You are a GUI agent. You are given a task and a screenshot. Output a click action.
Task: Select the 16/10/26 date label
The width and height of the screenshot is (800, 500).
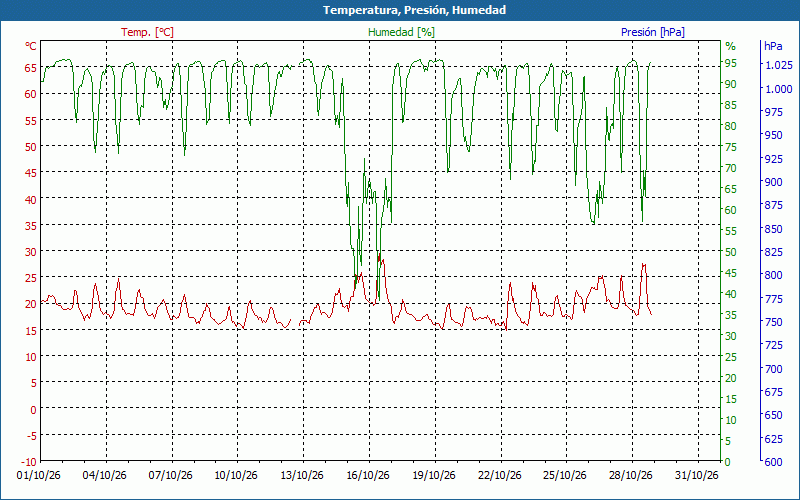pyautogui.click(x=368, y=476)
